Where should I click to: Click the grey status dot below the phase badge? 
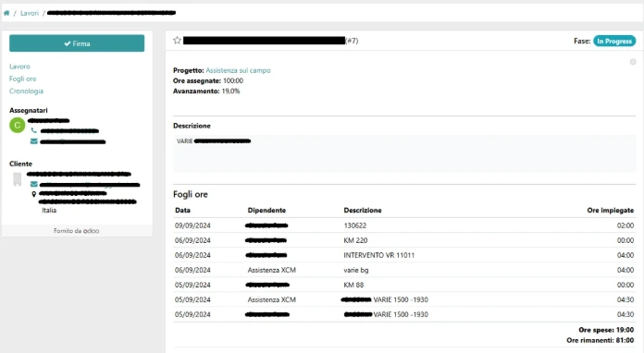click(x=633, y=62)
